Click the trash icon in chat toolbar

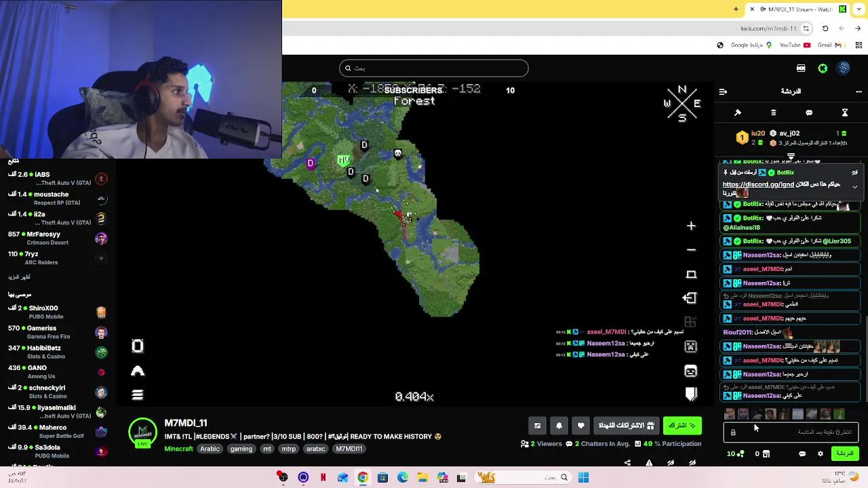(x=773, y=113)
